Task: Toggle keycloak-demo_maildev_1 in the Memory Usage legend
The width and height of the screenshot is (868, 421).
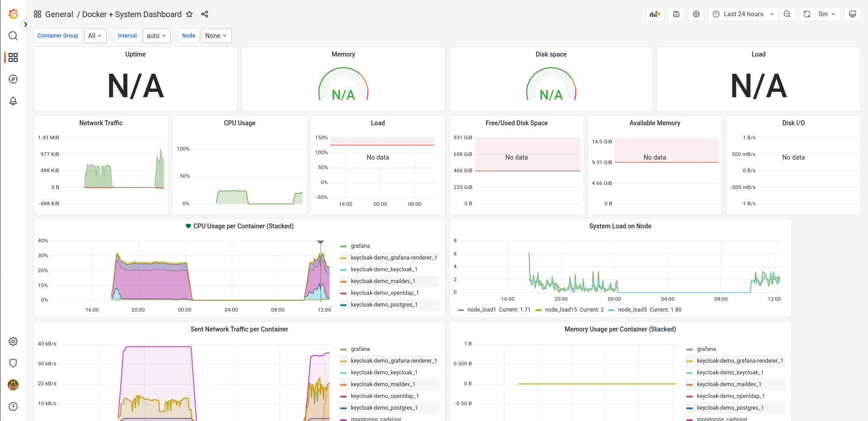Action: pos(729,384)
